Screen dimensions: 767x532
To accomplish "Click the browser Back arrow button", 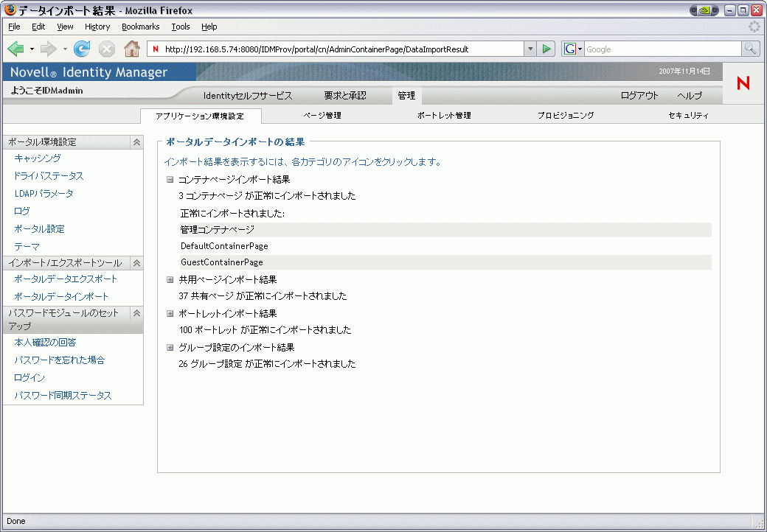I will 16,49.
